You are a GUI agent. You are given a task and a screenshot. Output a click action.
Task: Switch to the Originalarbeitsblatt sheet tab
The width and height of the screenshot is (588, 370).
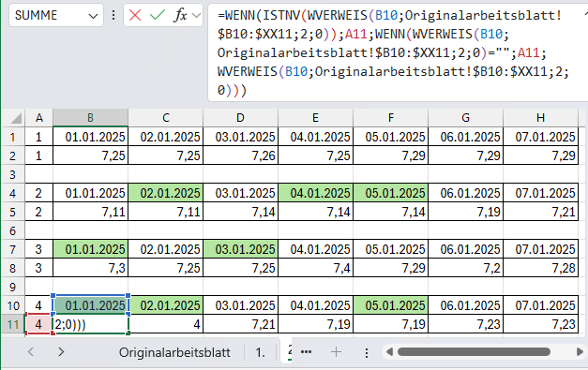tap(174, 352)
